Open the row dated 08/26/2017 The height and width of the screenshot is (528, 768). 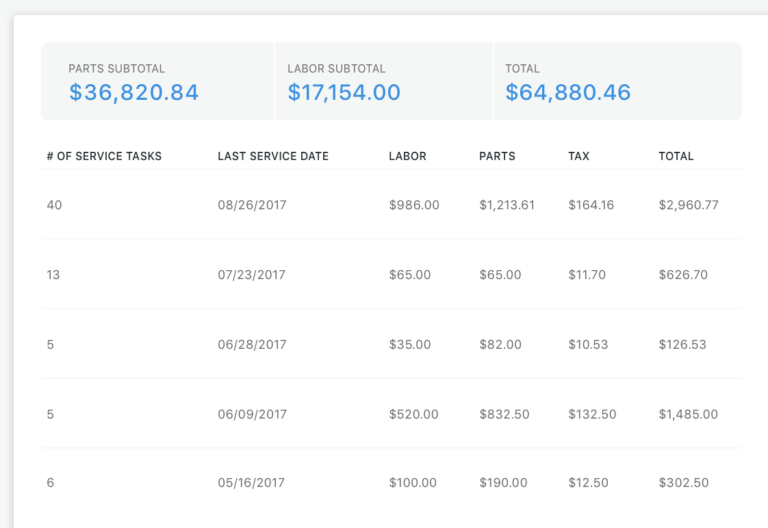pyautogui.click(x=391, y=205)
